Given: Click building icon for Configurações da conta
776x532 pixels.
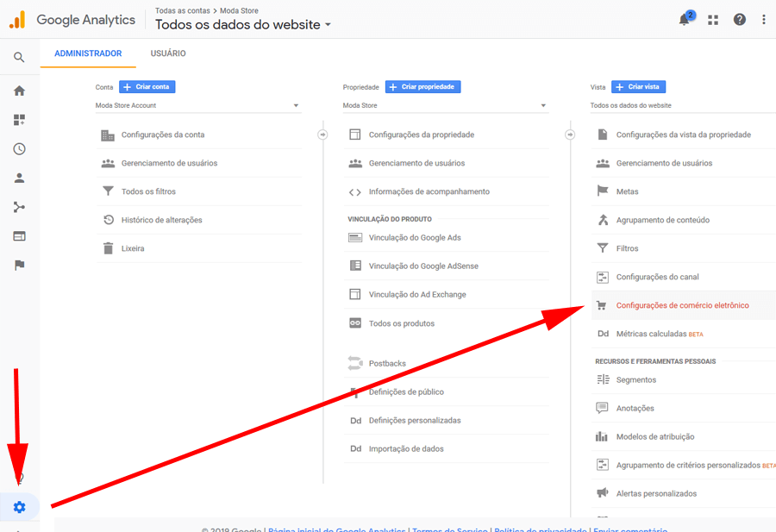Looking at the screenshot, I should tap(108, 135).
